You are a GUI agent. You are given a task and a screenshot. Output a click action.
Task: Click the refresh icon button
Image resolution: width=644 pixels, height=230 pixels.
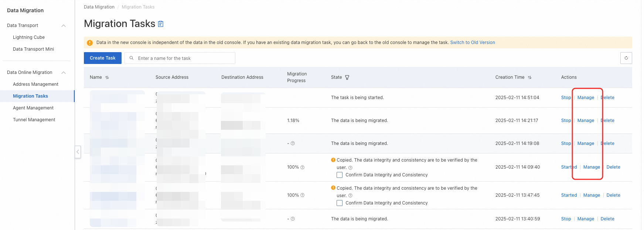pyautogui.click(x=626, y=58)
